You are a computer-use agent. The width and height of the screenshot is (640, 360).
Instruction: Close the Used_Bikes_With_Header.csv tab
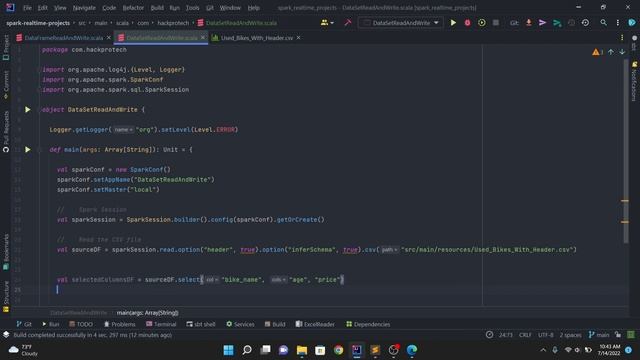click(298, 38)
